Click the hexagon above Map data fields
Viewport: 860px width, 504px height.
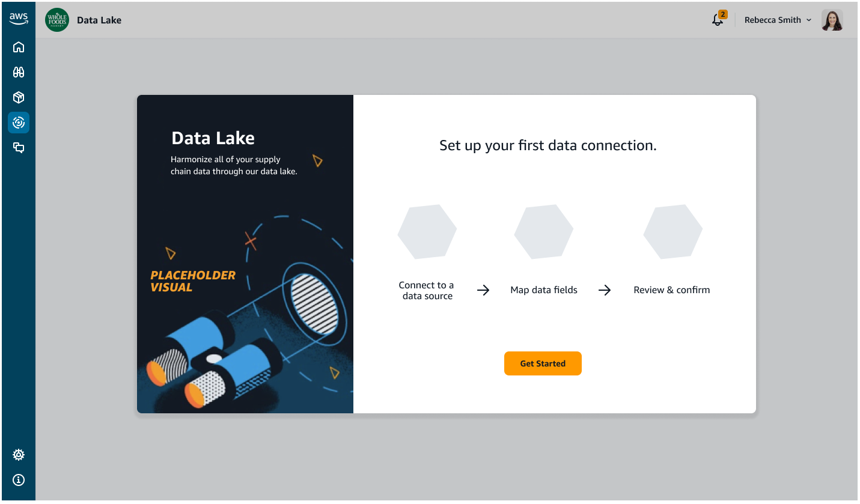pos(544,232)
